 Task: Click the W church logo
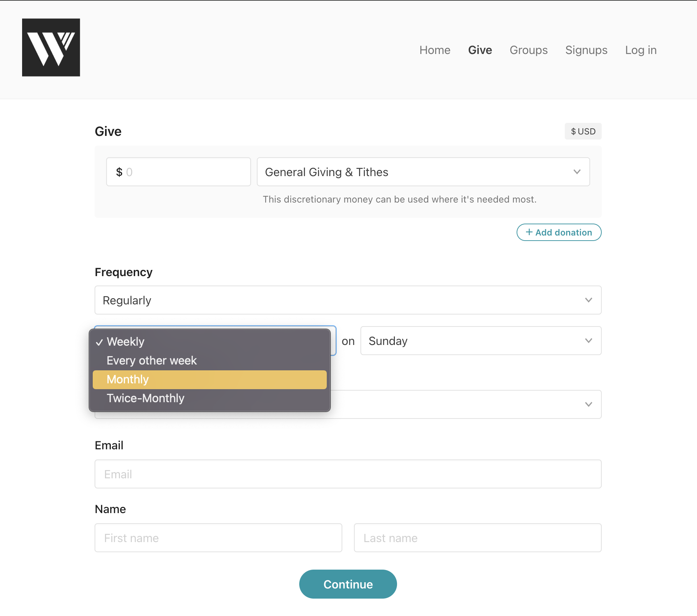(x=51, y=47)
